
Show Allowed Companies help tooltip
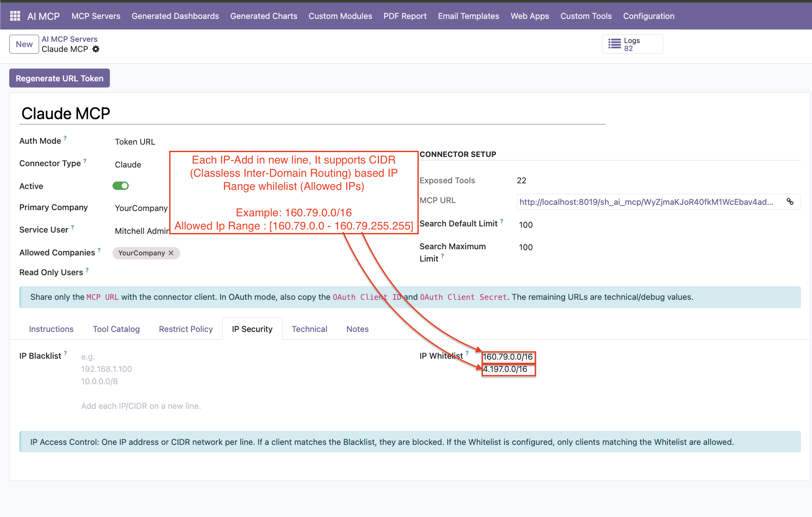click(99, 250)
